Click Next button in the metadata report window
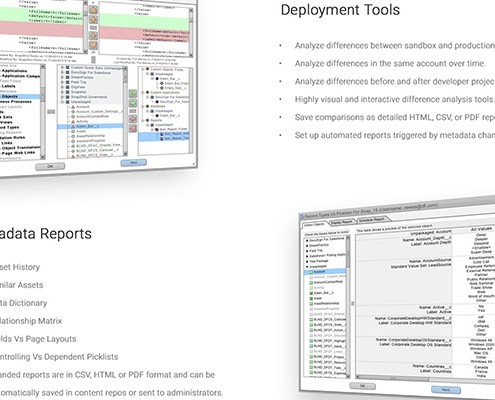The image size is (495, 400). click(x=446, y=389)
